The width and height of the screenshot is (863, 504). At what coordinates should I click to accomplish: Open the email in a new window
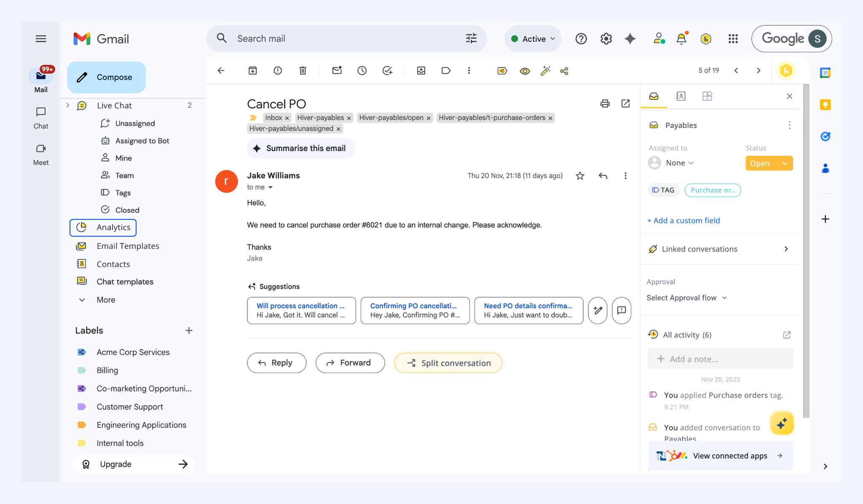(x=626, y=104)
